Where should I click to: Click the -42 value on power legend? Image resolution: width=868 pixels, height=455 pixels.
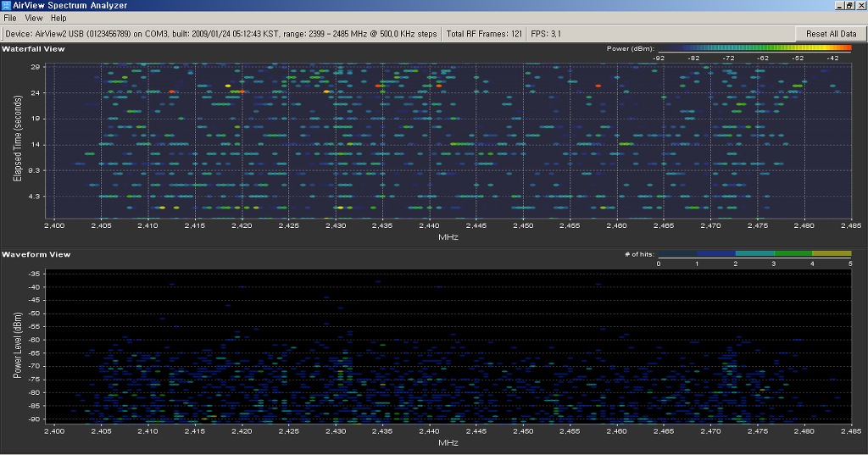832,58
